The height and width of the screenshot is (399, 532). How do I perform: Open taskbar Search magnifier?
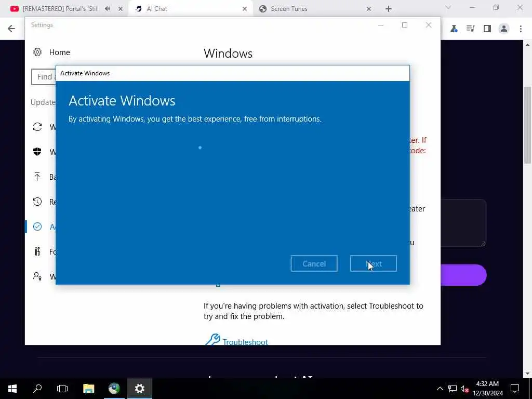37,389
